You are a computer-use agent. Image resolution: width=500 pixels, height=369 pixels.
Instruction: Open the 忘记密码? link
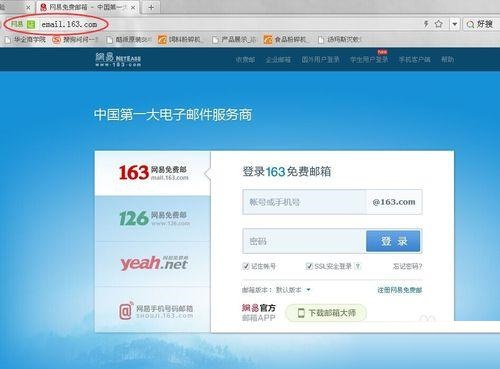point(407,266)
